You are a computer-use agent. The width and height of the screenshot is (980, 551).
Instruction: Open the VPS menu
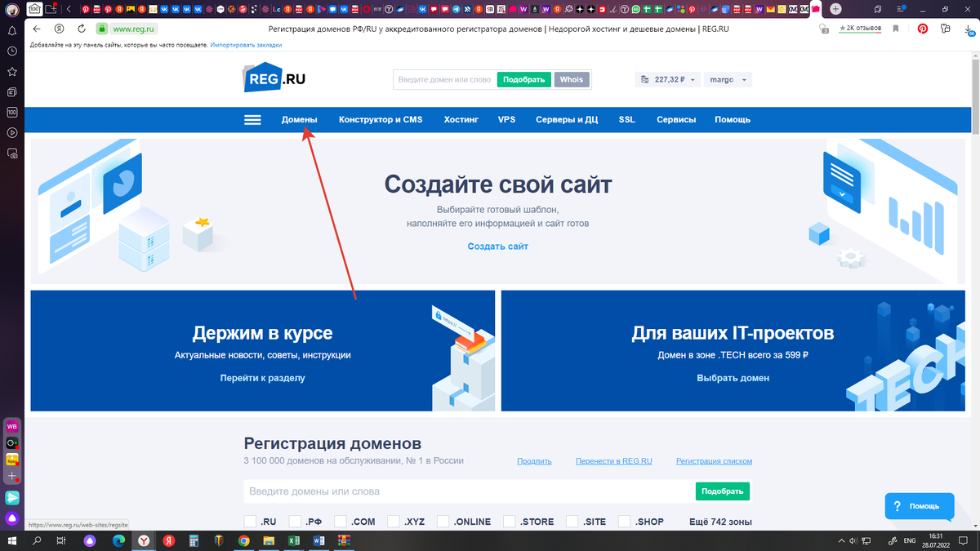click(506, 119)
